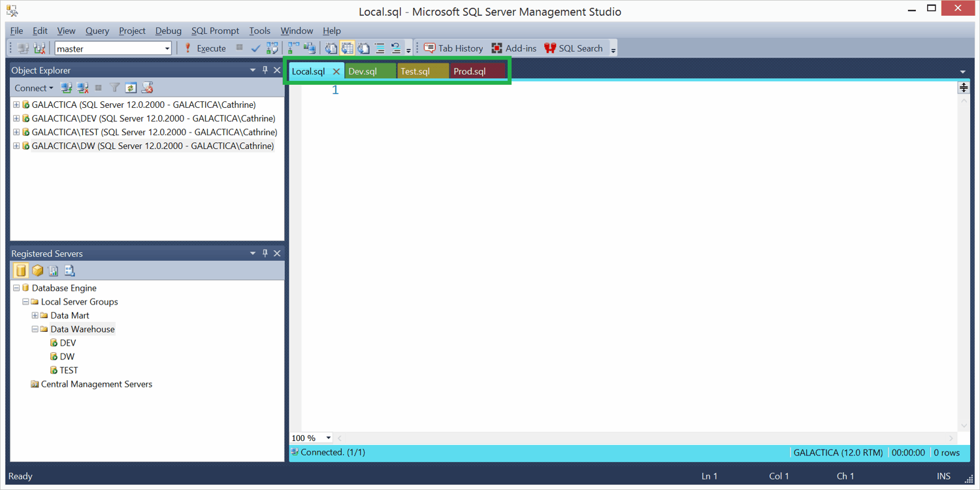
Task: Click the horizontal scrollbar right arrow
Action: point(951,438)
